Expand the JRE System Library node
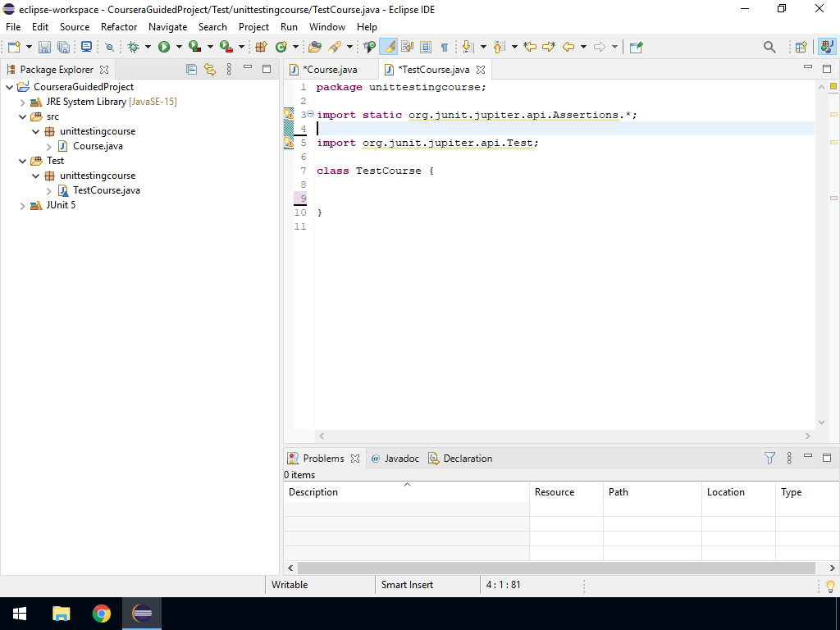The height and width of the screenshot is (630, 840). [22, 103]
